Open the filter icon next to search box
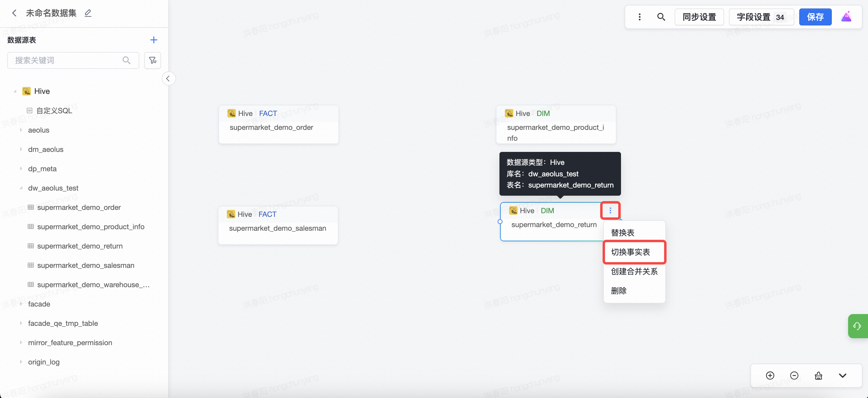This screenshot has width=868, height=398. [153, 60]
